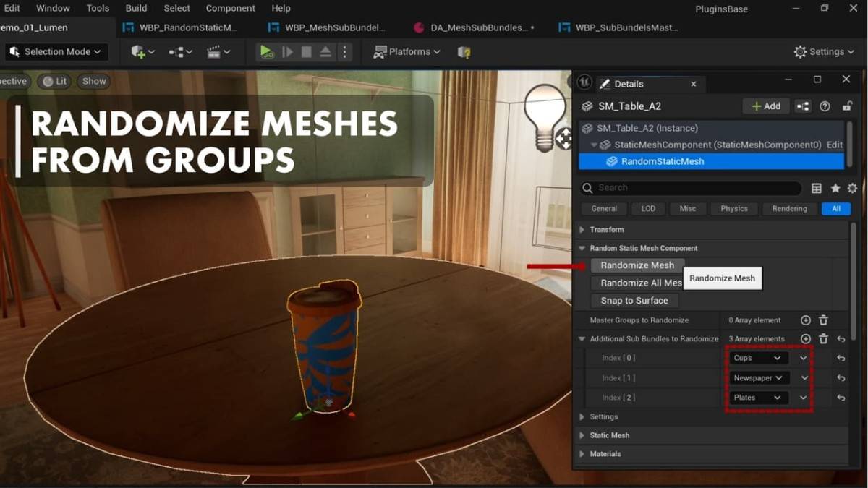
Task: Select the LOD filter
Action: pos(648,208)
